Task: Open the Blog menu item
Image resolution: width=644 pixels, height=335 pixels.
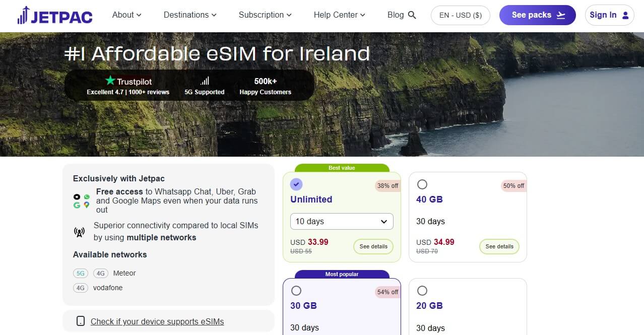Action: tap(396, 15)
